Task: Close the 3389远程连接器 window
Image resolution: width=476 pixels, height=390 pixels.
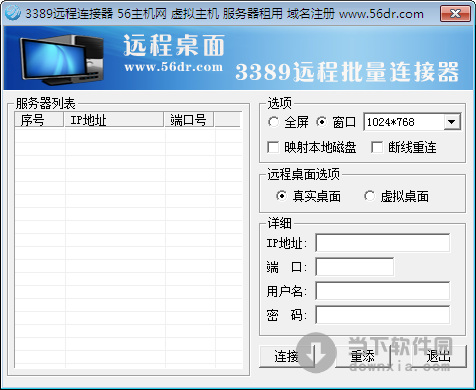Action: pyautogui.click(x=455, y=14)
